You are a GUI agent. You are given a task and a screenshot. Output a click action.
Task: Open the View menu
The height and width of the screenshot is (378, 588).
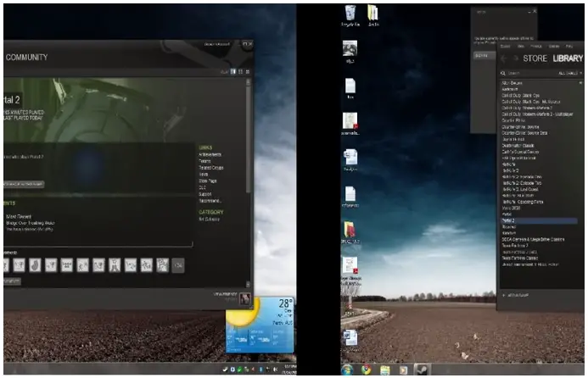(x=521, y=47)
